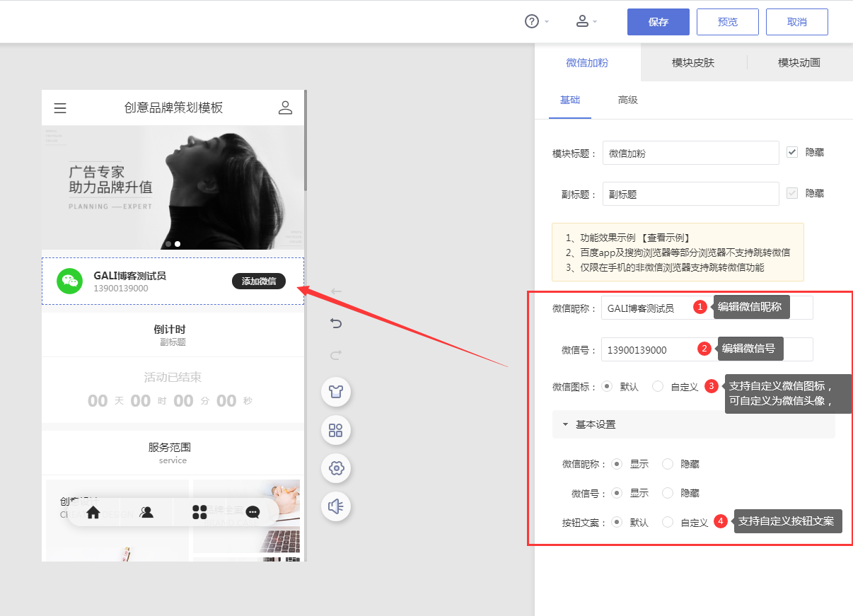Select 自定义 for 微信图标
Viewport: 853px width, 616px height.
pyautogui.click(x=658, y=387)
